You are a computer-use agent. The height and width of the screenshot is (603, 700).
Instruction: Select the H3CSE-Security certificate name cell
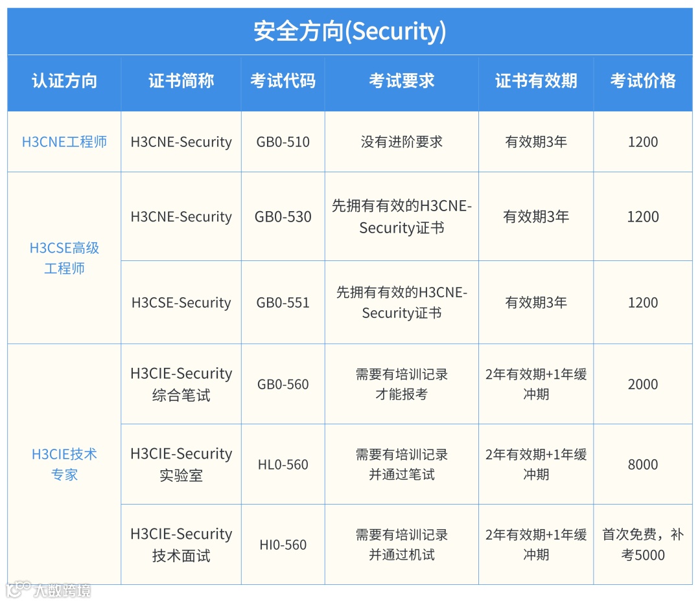point(181,302)
